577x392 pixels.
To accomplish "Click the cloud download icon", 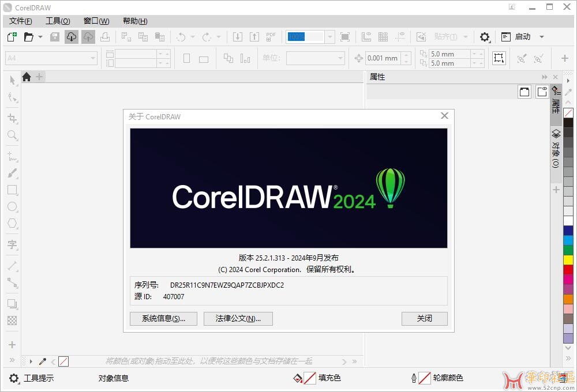I will 72,37.
